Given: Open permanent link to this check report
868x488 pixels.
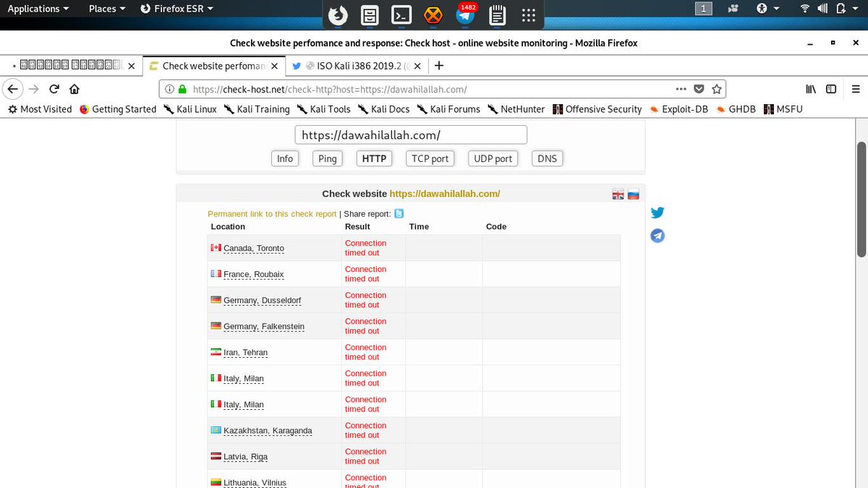Looking at the screenshot, I should (272, 214).
